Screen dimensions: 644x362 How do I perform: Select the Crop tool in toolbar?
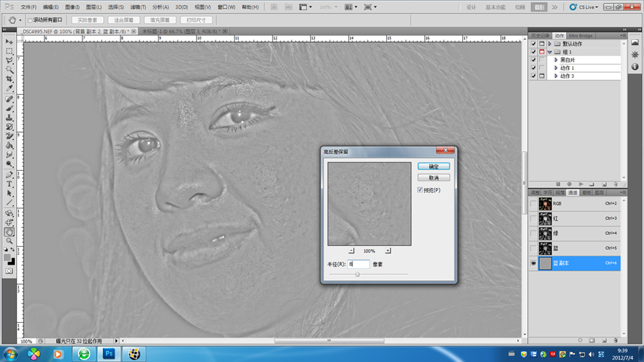pos(10,79)
